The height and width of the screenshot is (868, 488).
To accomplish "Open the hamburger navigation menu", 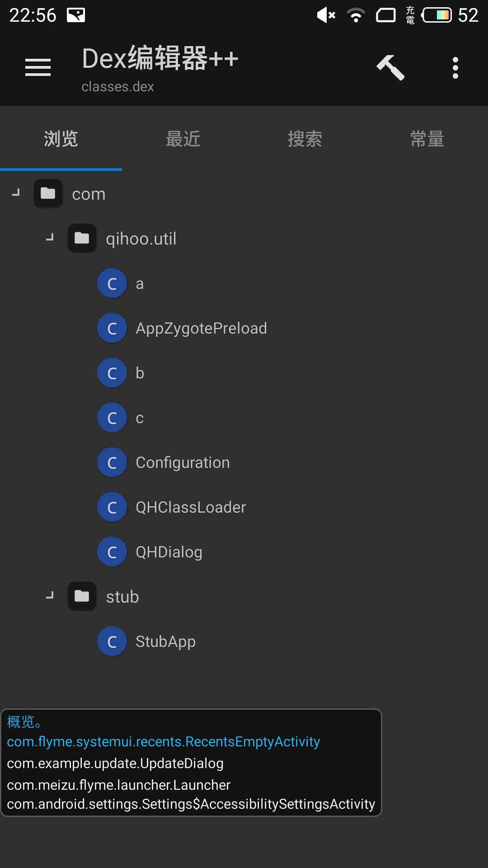I will (38, 67).
